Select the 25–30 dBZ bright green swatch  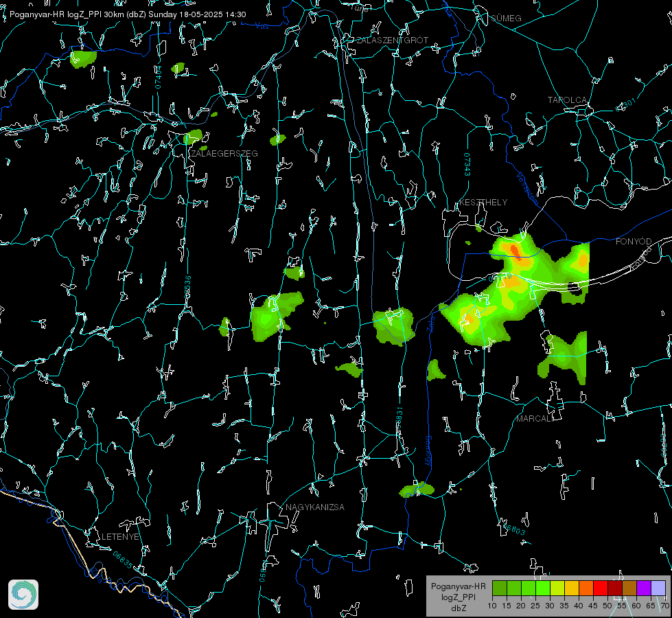coord(543,588)
